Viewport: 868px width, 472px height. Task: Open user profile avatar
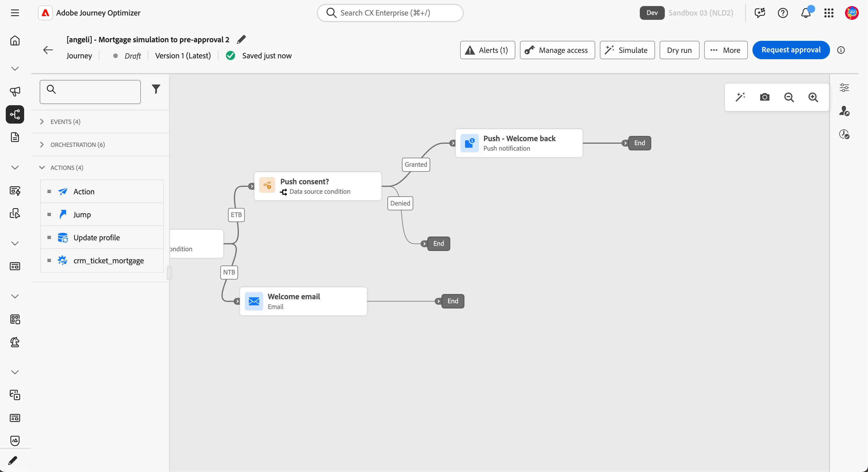(852, 13)
